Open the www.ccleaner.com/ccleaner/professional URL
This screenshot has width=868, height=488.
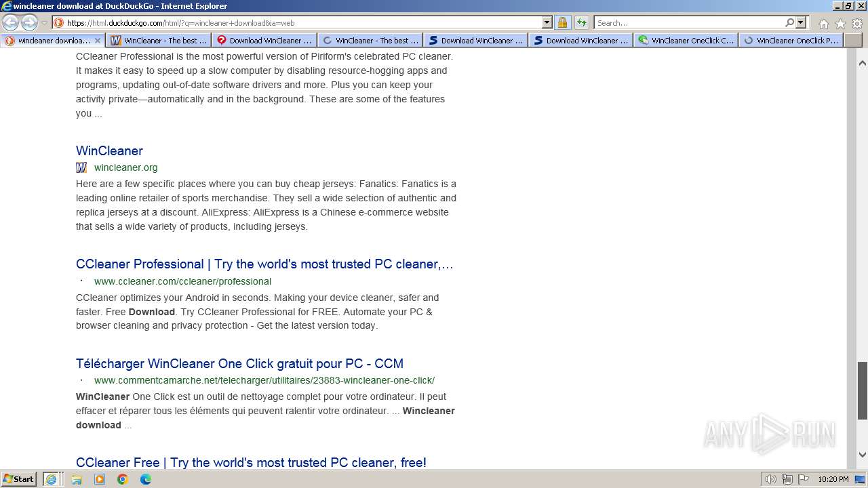pyautogui.click(x=182, y=281)
